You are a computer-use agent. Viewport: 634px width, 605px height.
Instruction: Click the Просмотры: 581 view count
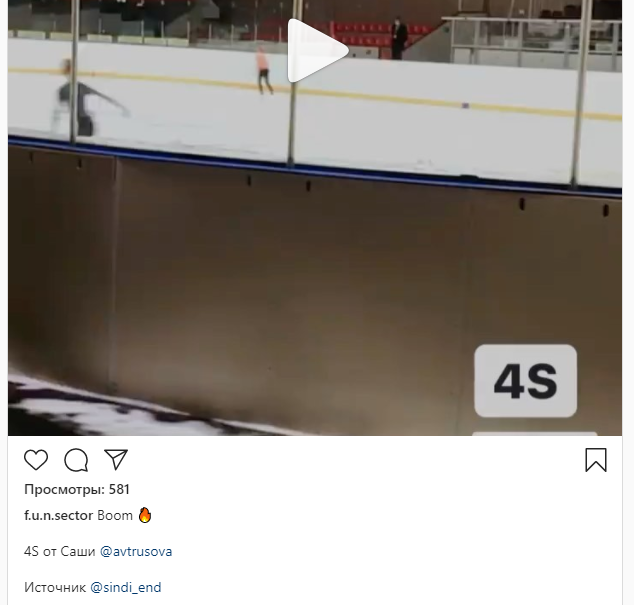tap(77, 489)
